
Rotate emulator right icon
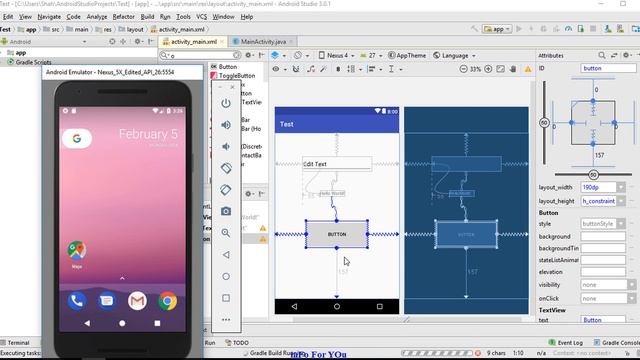tap(226, 190)
